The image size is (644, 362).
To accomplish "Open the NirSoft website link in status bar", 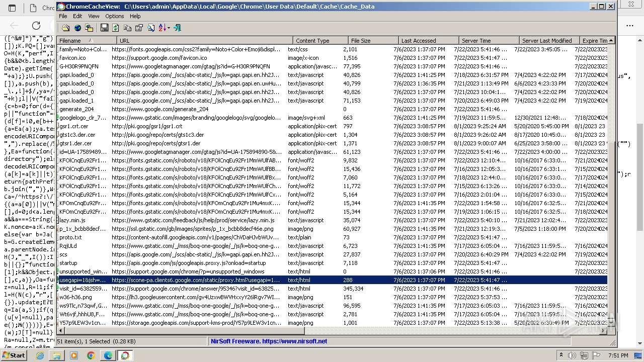I will click(269, 341).
